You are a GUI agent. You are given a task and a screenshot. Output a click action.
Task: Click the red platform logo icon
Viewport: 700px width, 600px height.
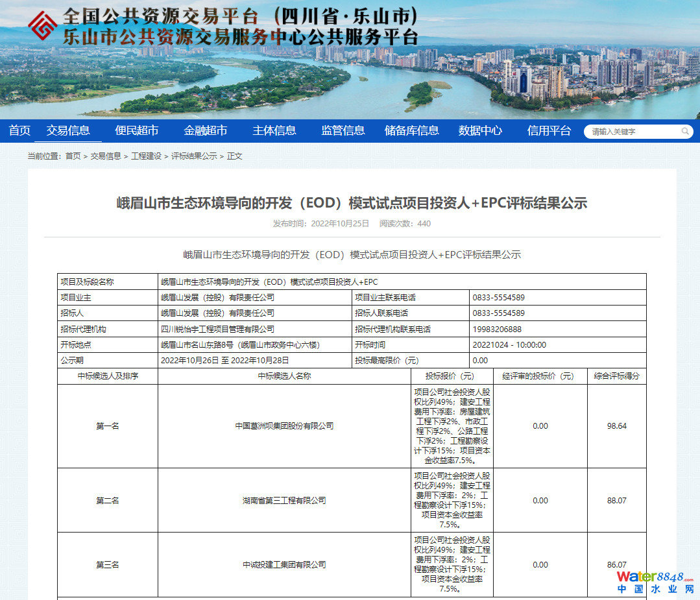[42, 25]
